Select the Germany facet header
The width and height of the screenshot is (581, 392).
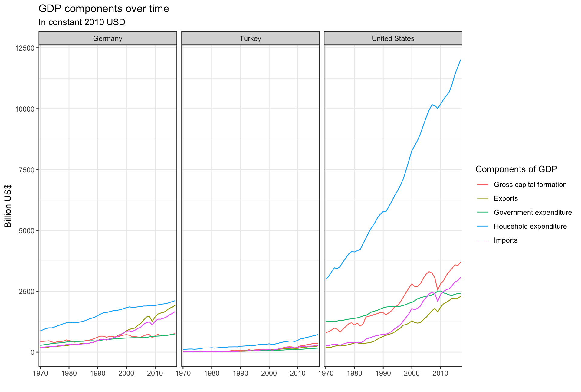[x=107, y=38]
